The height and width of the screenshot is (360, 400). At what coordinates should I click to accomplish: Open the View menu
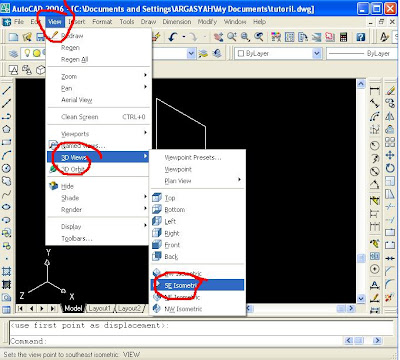pyautogui.click(x=54, y=22)
